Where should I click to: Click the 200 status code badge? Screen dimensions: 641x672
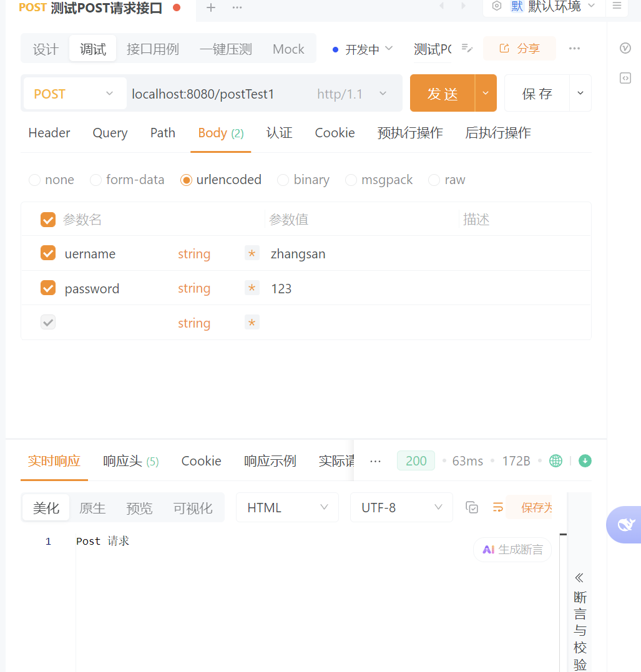pyautogui.click(x=416, y=460)
